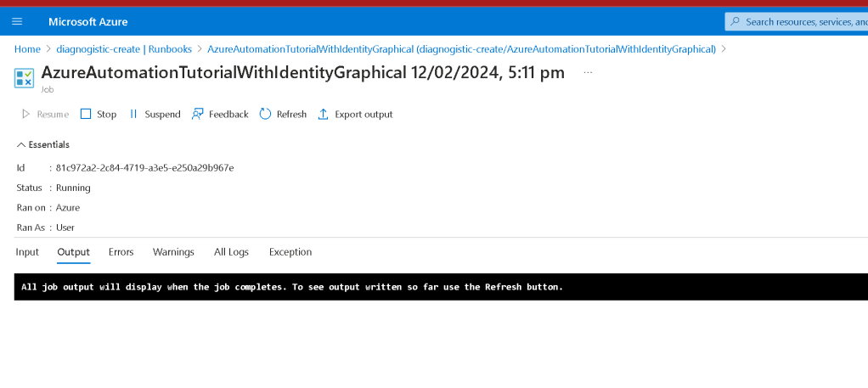Screen dimensions: 868x388
Task: Click the Export output label
Action: click(x=364, y=115)
